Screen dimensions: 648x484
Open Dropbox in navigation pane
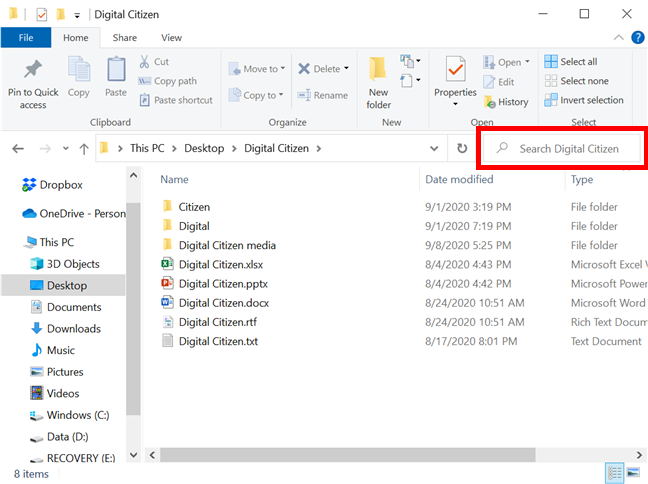coord(52,185)
